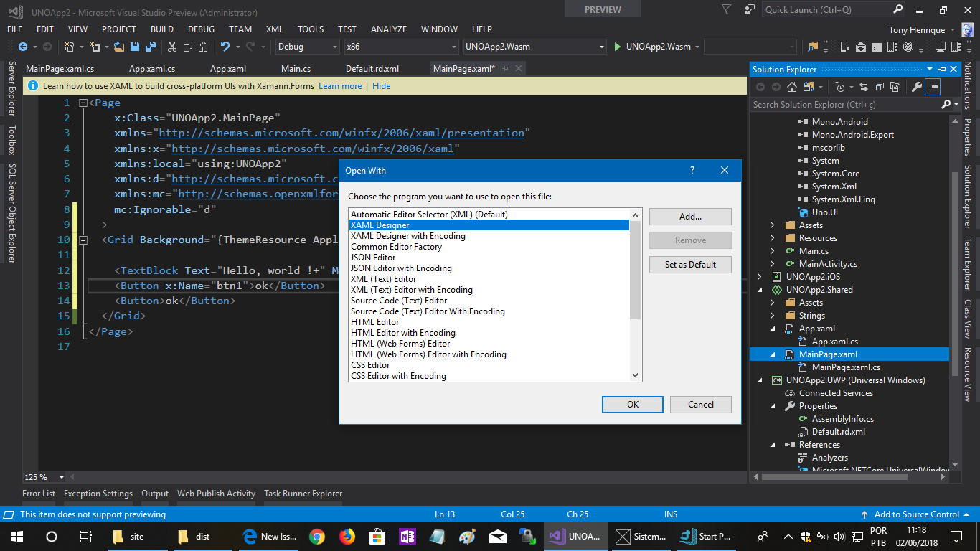Open Quick Launch search magnifier icon
The height and width of the screenshot is (551, 980).
[898, 9]
